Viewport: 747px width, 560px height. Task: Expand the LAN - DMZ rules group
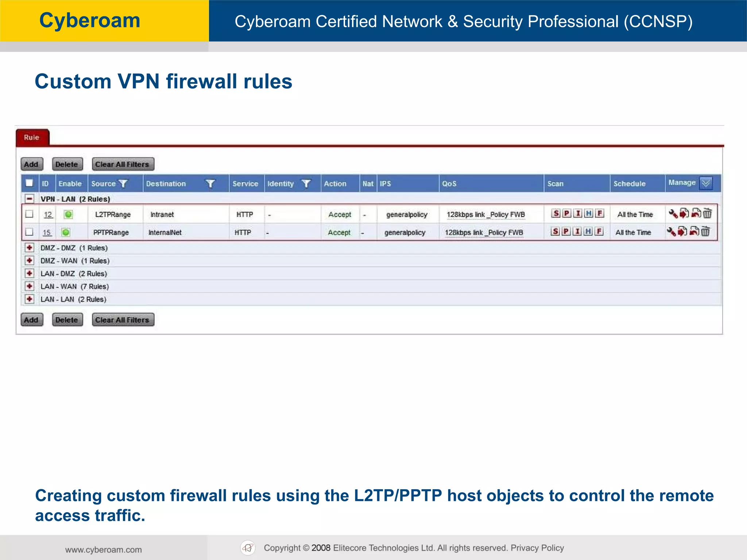click(30, 273)
